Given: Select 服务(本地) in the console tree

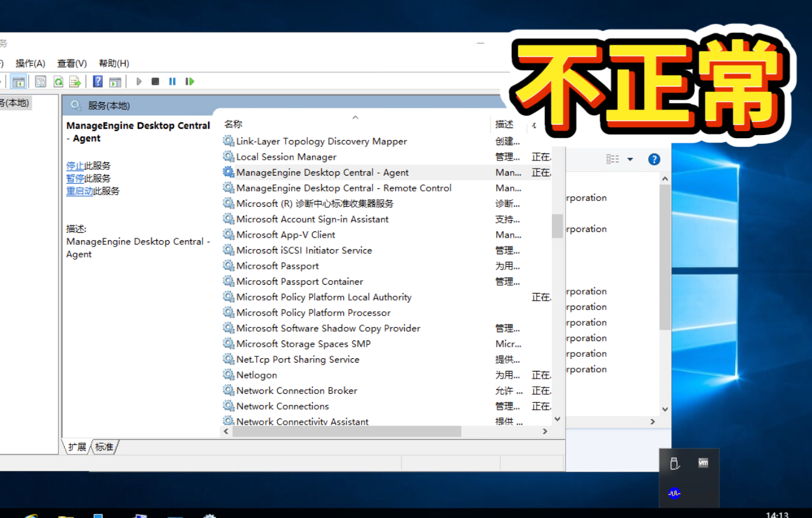Looking at the screenshot, I should tap(15, 103).
